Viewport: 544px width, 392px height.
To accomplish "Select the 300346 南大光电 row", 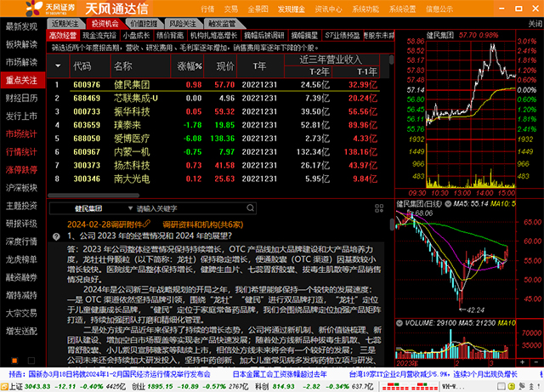I will pyautogui.click(x=215, y=179).
